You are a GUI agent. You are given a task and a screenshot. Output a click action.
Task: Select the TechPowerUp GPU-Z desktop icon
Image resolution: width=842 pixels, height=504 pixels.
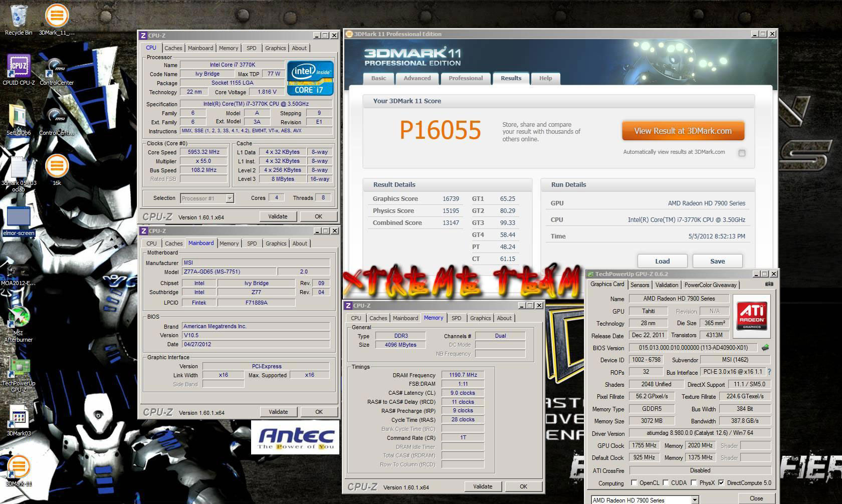point(19,376)
